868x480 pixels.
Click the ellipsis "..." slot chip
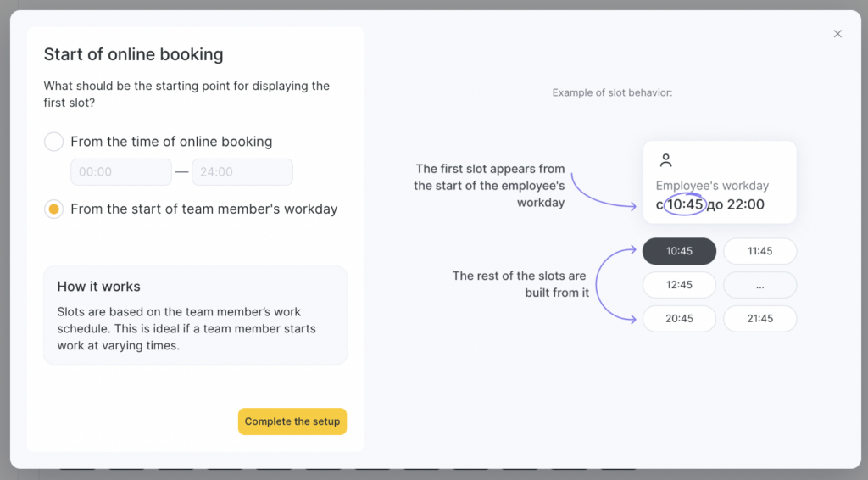pos(759,285)
